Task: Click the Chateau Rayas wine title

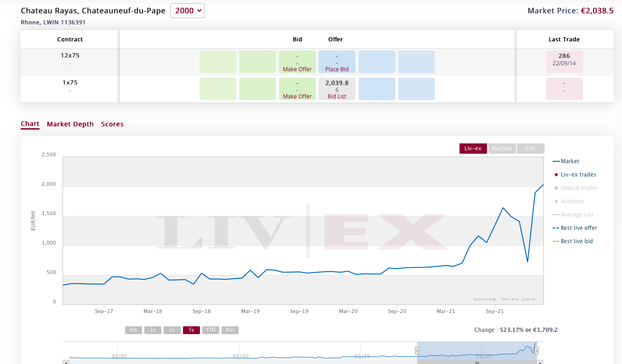Action: [x=93, y=11]
